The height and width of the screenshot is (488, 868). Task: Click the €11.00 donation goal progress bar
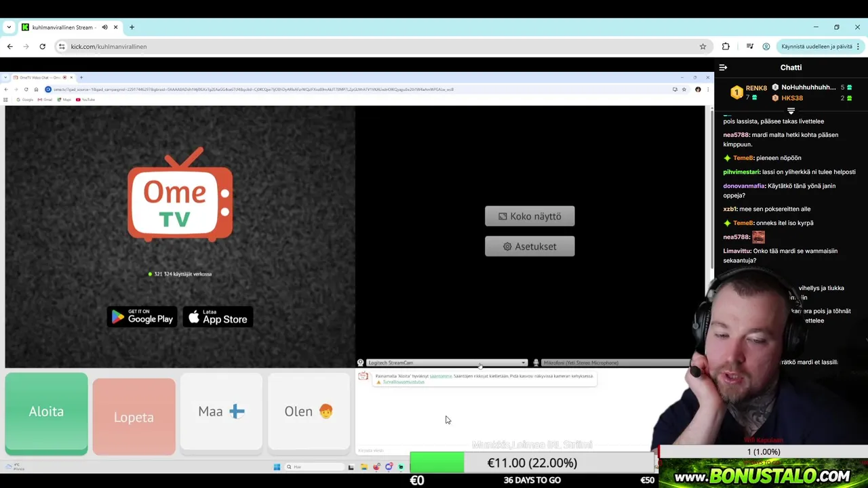click(532, 463)
